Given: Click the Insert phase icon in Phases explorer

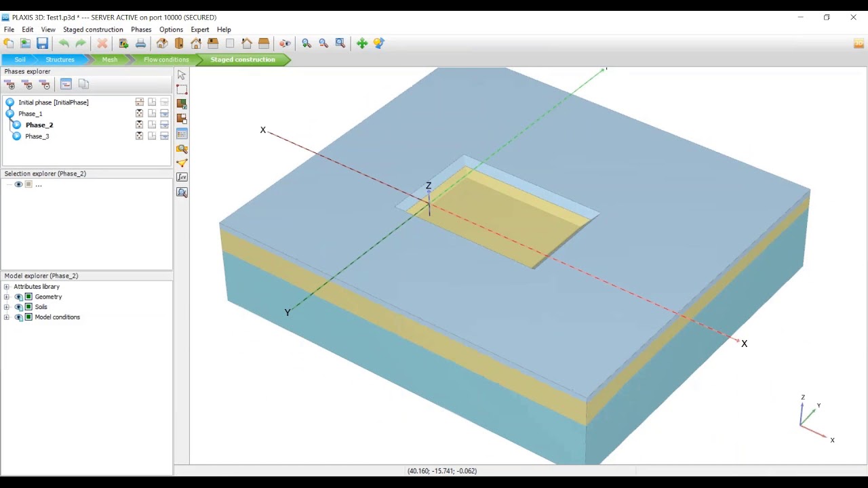Looking at the screenshot, I should 27,85.
